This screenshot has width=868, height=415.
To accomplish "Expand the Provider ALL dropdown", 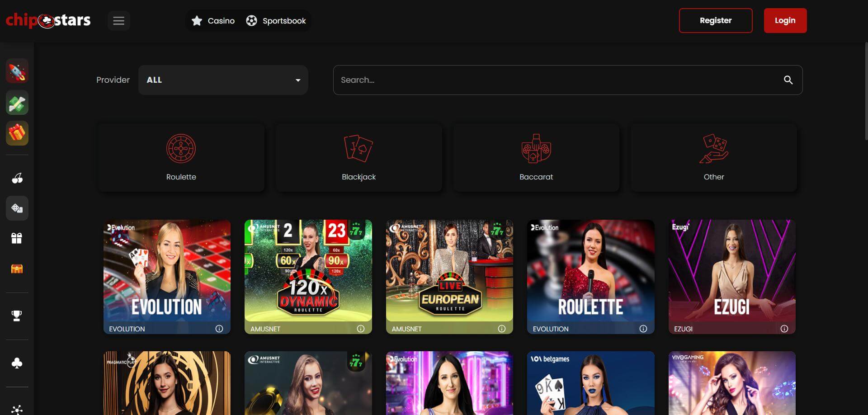I will tap(223, 80).
